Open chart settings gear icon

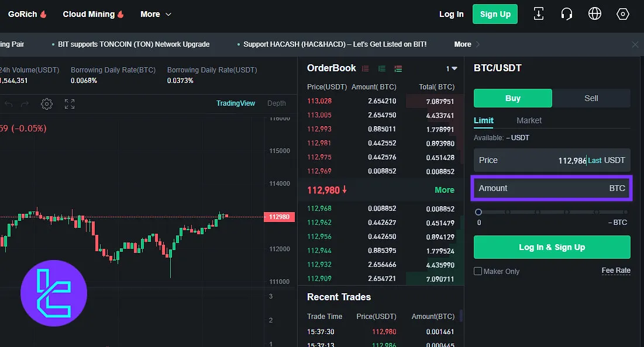[x=47, y=104]
